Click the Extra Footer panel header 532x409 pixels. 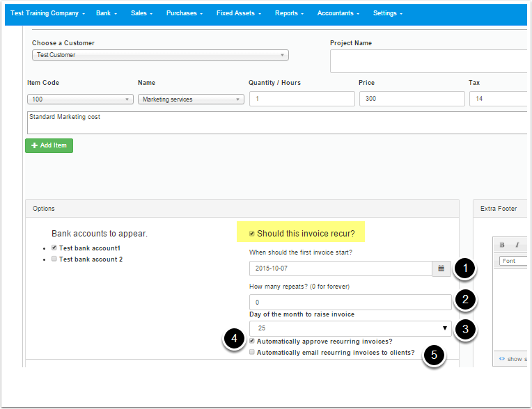(x=500, y=209)
